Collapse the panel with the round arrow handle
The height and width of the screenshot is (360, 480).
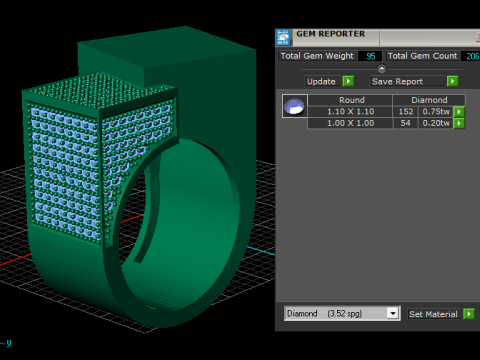tap(382, 69)
